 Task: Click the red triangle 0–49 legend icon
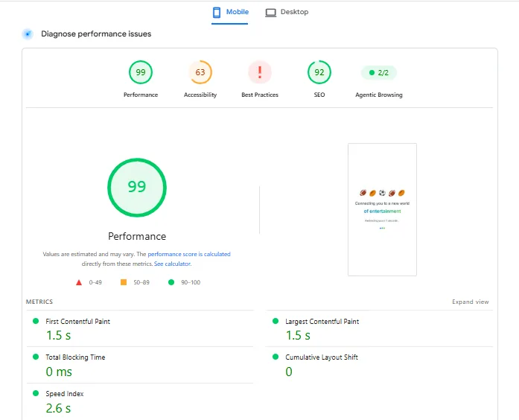(x=79, y=282)
